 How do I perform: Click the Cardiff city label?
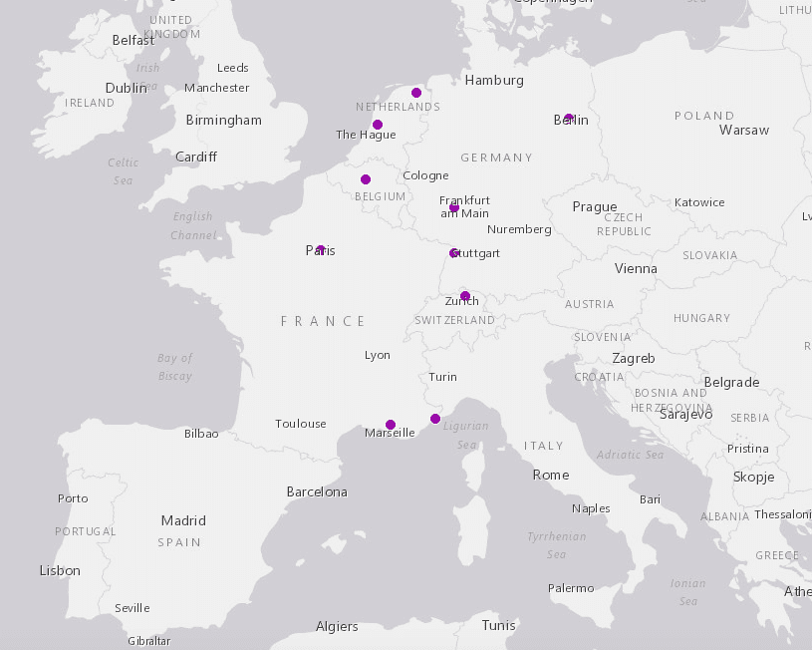tap(195, 157)
